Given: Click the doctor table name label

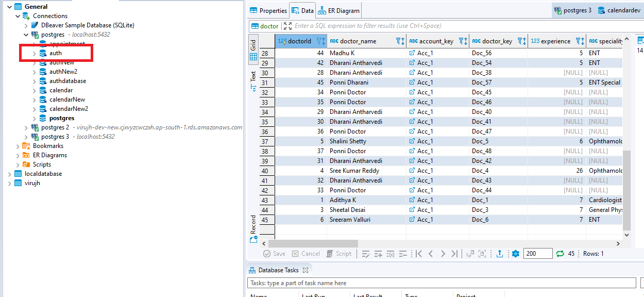Looking at the screenshot, I should [x=269, y=26].
